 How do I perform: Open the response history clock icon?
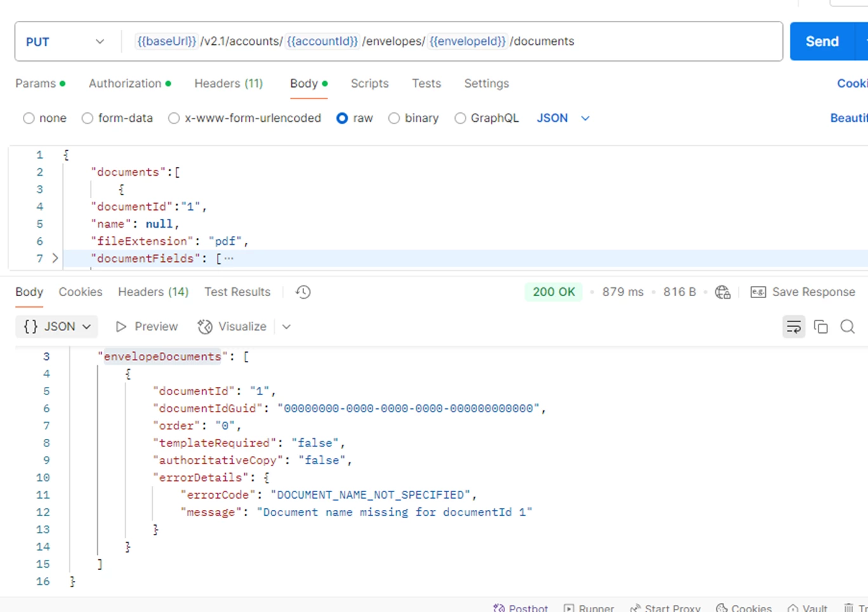tap(303, 292)
